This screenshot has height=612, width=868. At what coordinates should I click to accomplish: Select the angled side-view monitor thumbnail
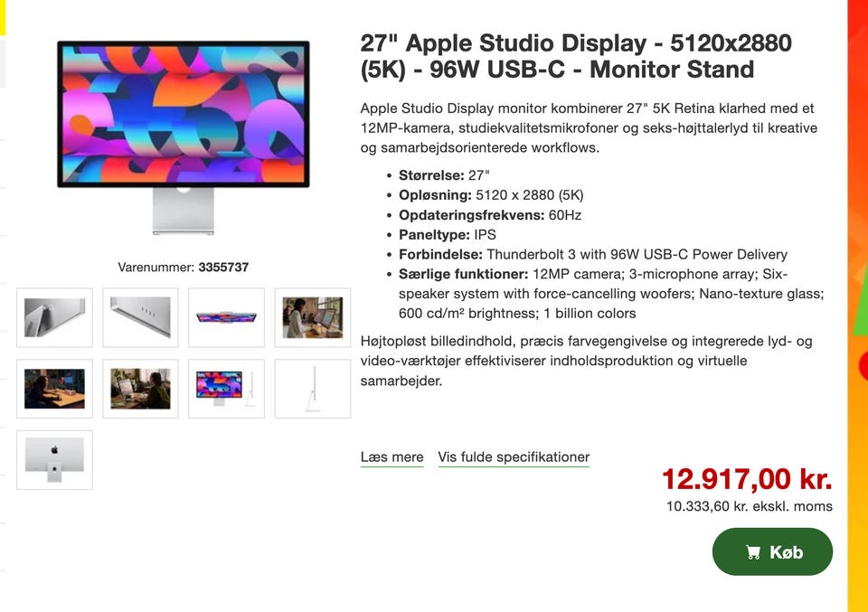click(55, 317)
